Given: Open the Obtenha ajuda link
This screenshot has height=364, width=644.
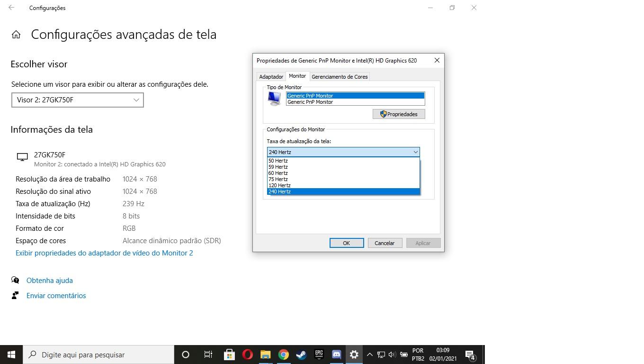Looking at the screenshot, I should point(50,281).
